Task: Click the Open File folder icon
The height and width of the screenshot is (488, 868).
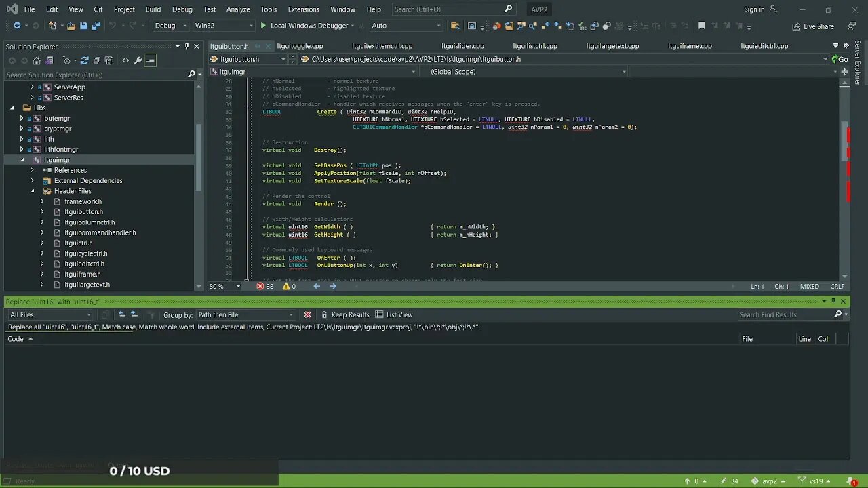Action: click(x=71, y=26)
